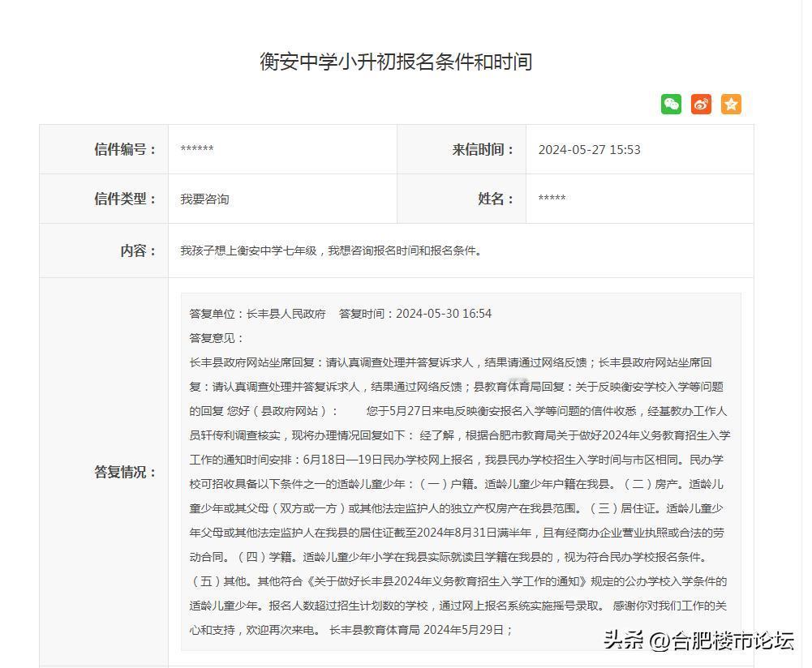Click the line with （一）户籍 condition
The width and height of the screenshot is (812, 668).
[456, 484]
